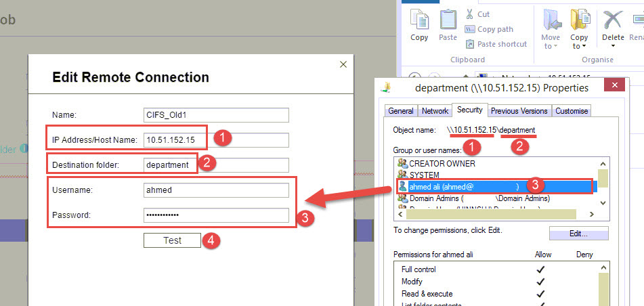Open the Customise tab in Properties
The image size is (644, 306).
pos(572,111)
